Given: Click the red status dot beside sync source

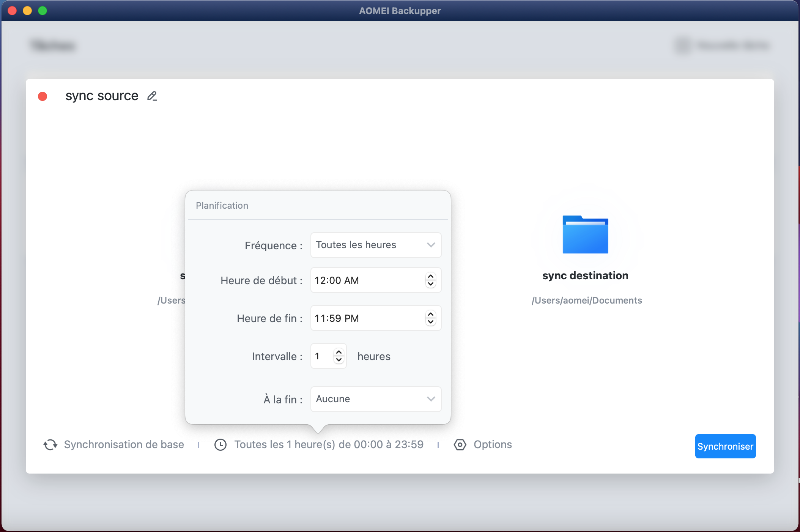Looking at the screenshot, I should pos(43,96).
